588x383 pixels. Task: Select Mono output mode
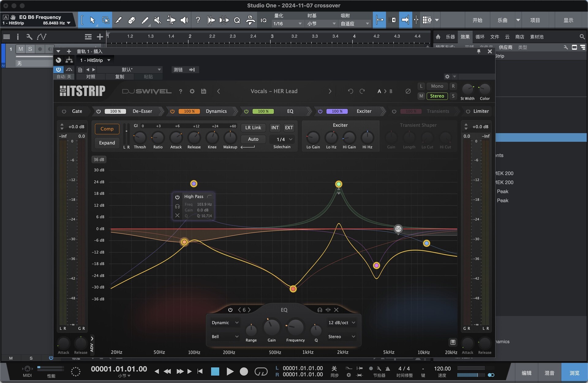tap(437, 86)
